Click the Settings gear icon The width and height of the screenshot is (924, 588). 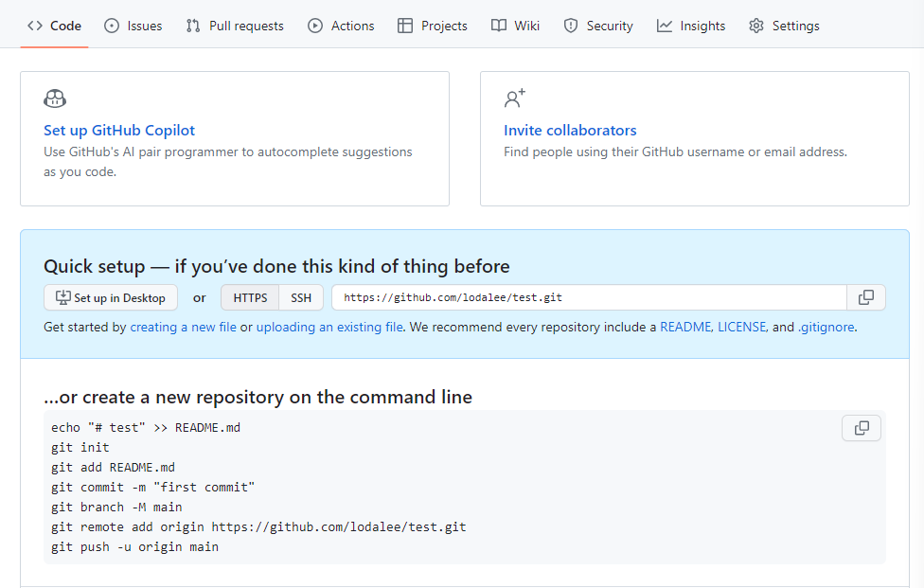pos(756,26)
